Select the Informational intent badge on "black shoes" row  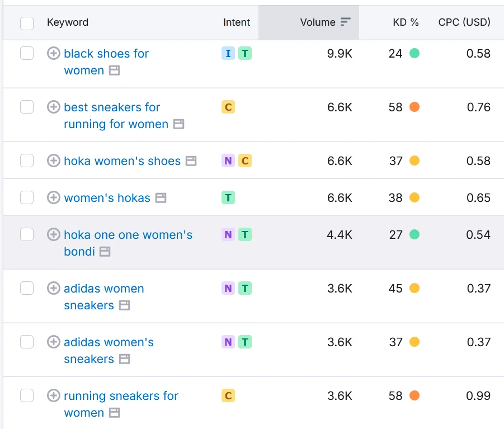tap(228, 54)
